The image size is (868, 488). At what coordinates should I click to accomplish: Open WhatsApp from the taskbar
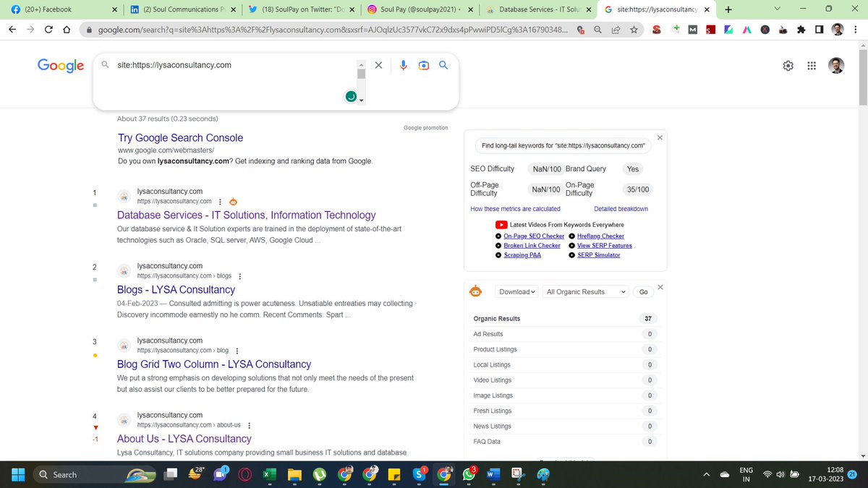(469, 475)
